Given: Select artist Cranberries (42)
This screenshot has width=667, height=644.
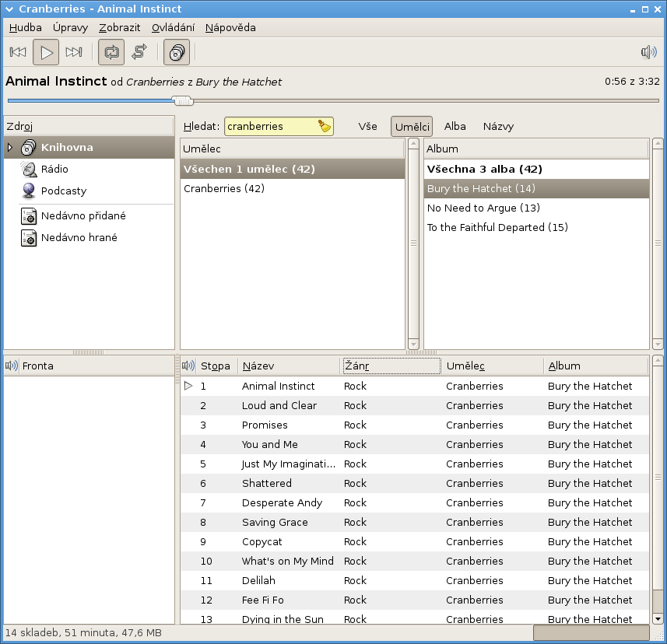Looking at the screenshot, I should point(292,189).
